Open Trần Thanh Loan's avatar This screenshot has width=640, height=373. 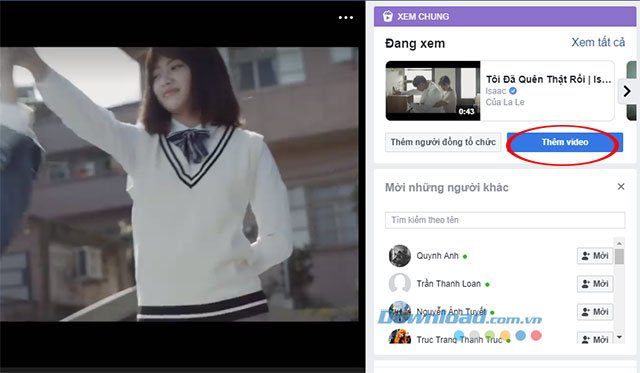400,284
